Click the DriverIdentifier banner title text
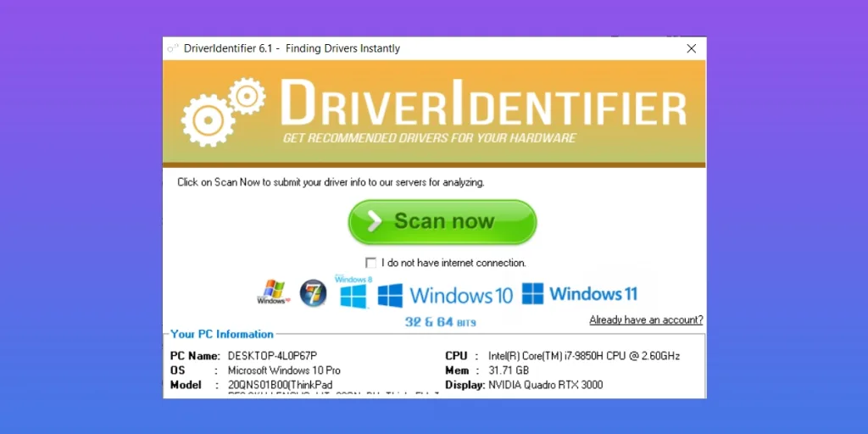The width and height of the screenshot is (868, 434). (482, 104)
